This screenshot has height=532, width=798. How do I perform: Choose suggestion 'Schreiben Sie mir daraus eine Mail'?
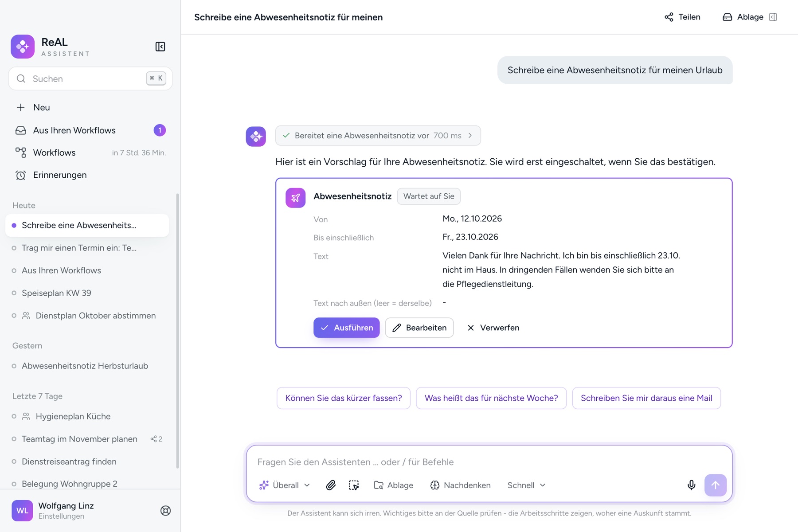coord(646,398)
